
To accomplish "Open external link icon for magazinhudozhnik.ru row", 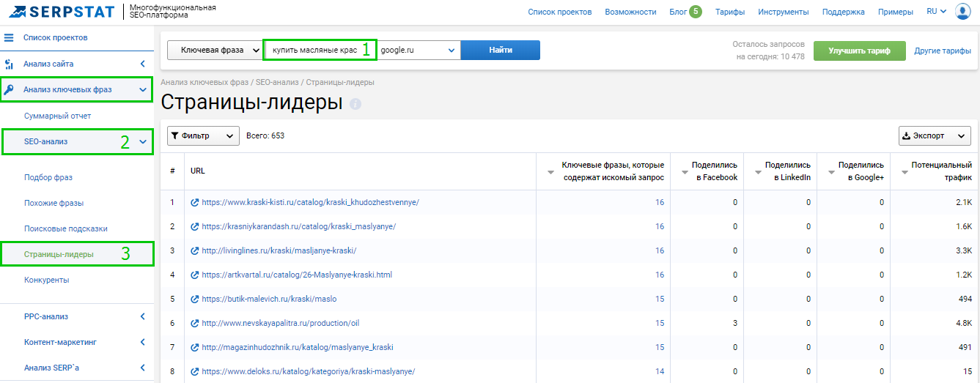I will 194,347.
